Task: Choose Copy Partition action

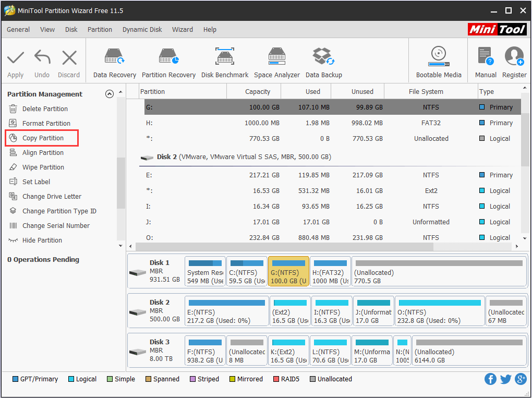Action: (x=42, y=138)
